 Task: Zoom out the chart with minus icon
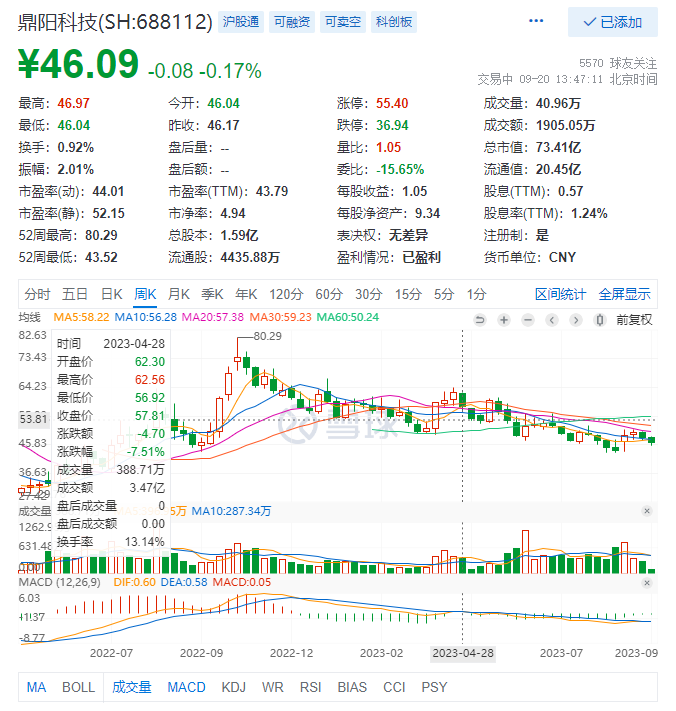click(x=528, y=320)
